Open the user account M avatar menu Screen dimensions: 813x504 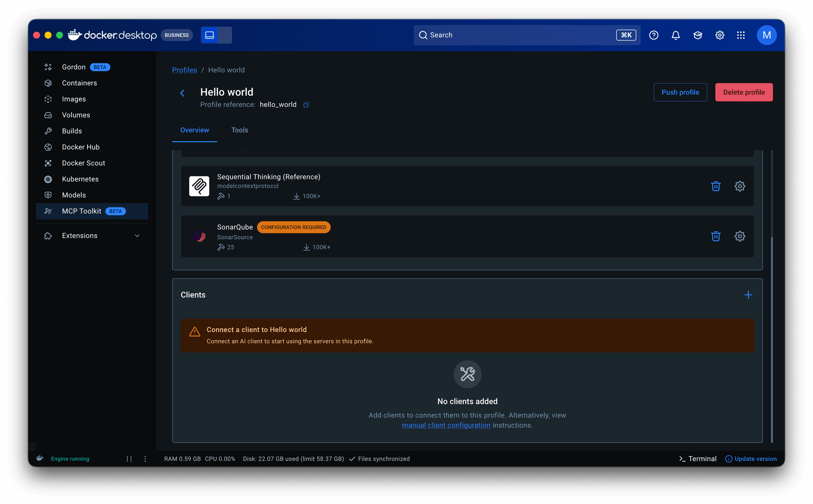pos(766,35)
